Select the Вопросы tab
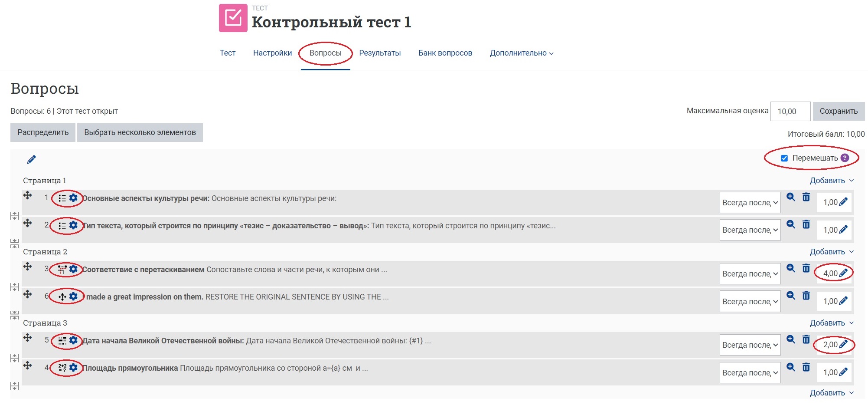868x405 pixels. [326, 53]
